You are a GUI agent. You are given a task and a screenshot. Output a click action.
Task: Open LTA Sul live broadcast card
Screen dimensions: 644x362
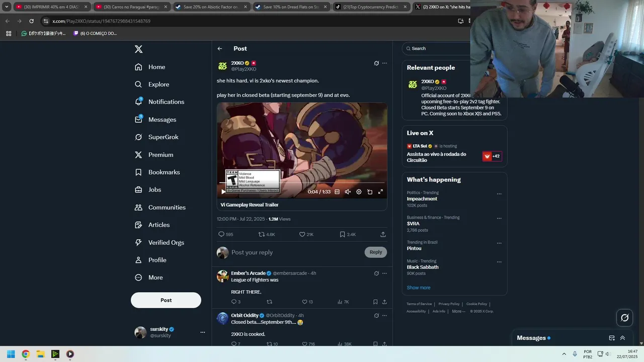[454, 154]
